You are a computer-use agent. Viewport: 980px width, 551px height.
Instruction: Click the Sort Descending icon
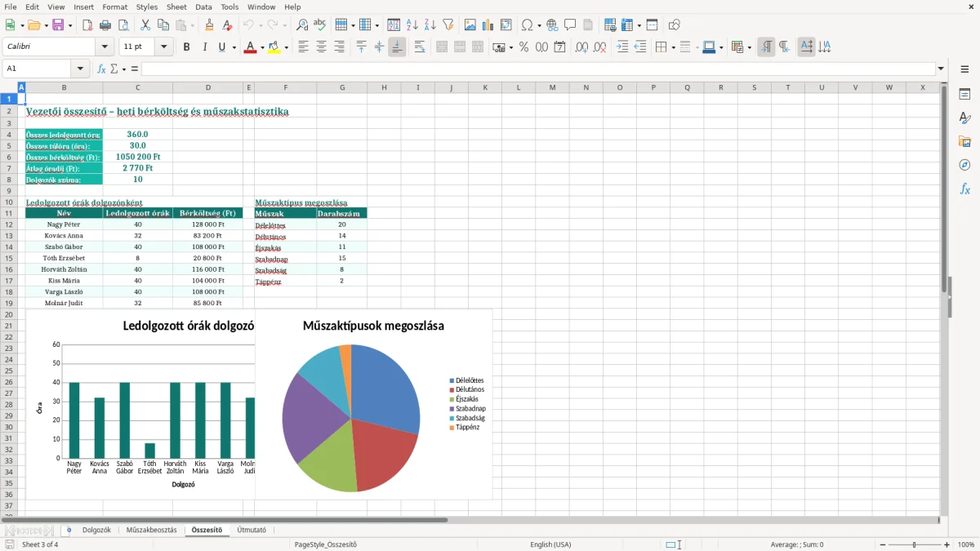430,25
